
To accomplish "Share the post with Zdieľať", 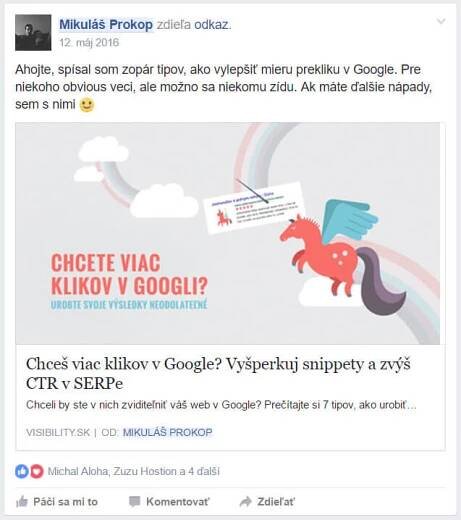I will click(267, 501).
